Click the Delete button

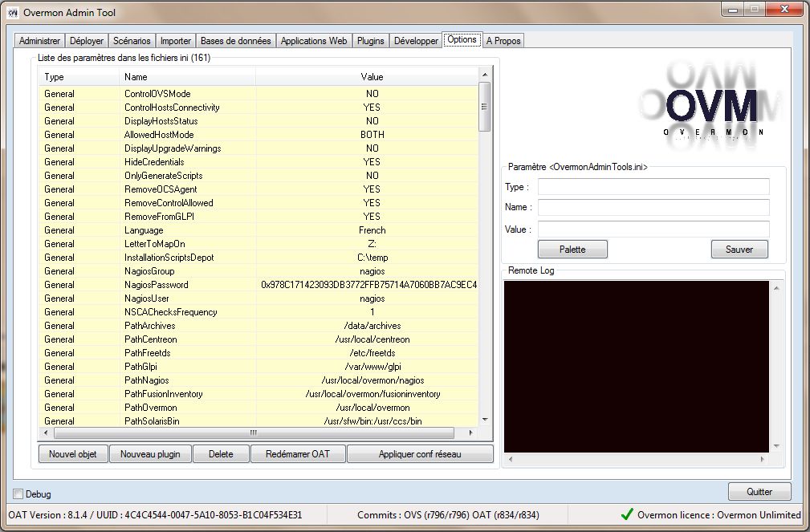221,454
